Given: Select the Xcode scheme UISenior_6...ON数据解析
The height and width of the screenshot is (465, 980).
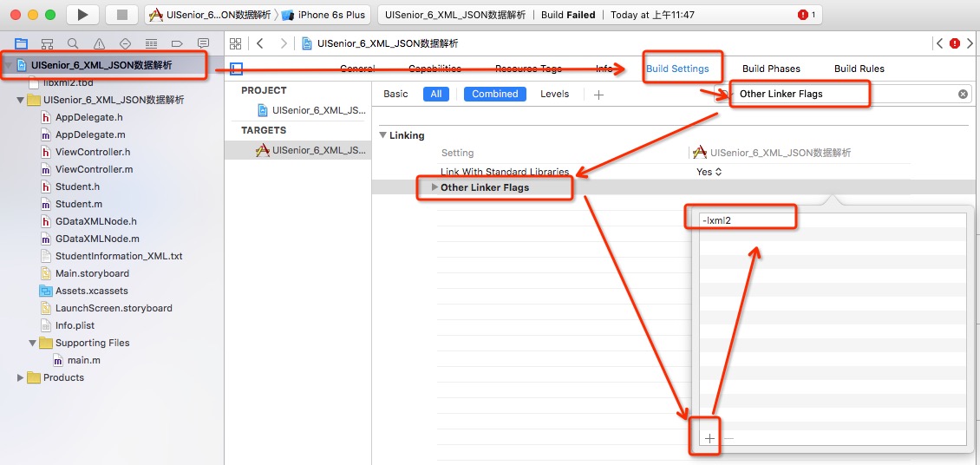Looking at the screenshot, I should point(209,15).
